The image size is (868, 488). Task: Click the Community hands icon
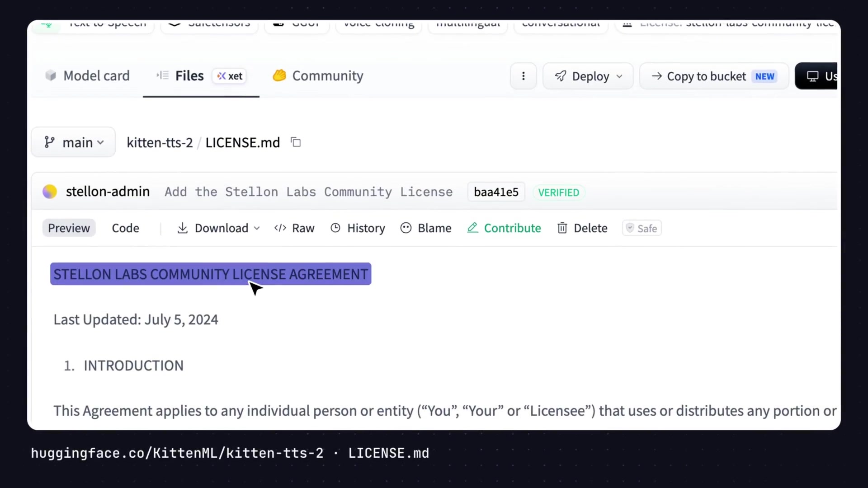[x=279, y=75]
